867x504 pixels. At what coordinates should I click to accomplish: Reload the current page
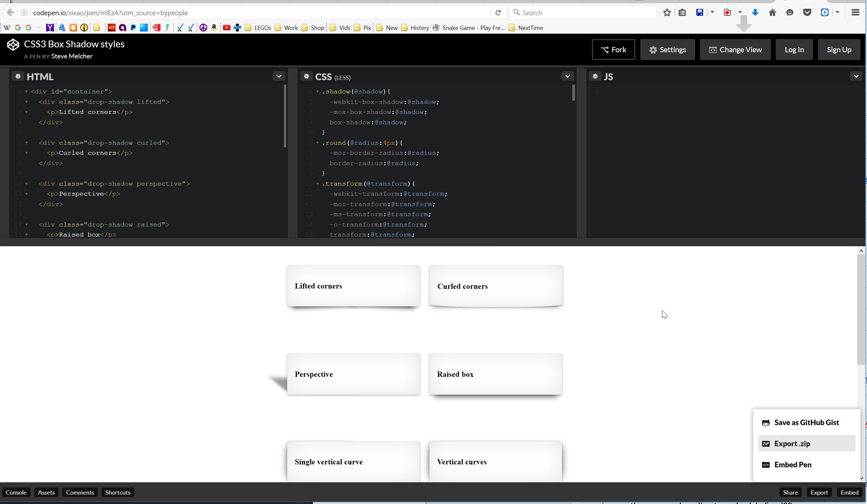tap(498, 12)
